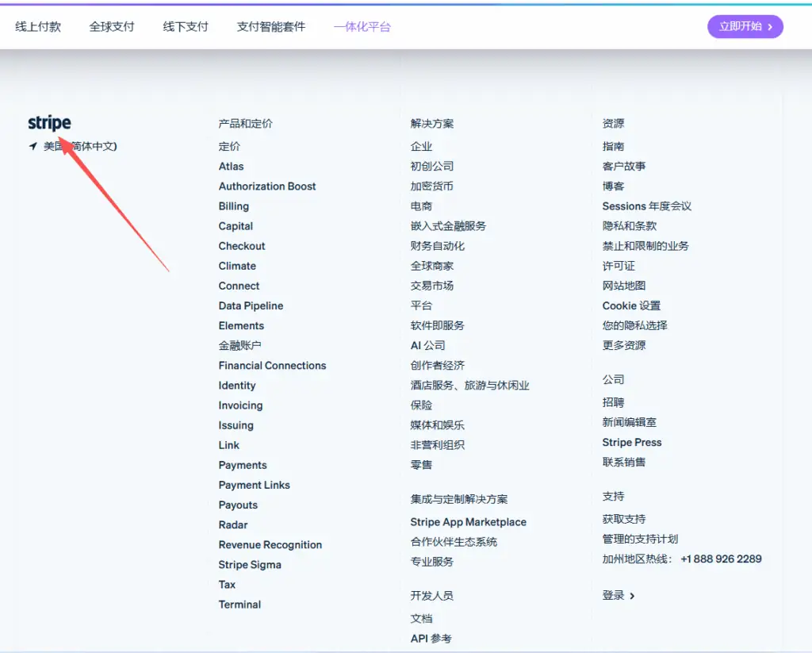Open the API 参考 developer link
This screenshot has width=812, height=653.
(431, 639)
